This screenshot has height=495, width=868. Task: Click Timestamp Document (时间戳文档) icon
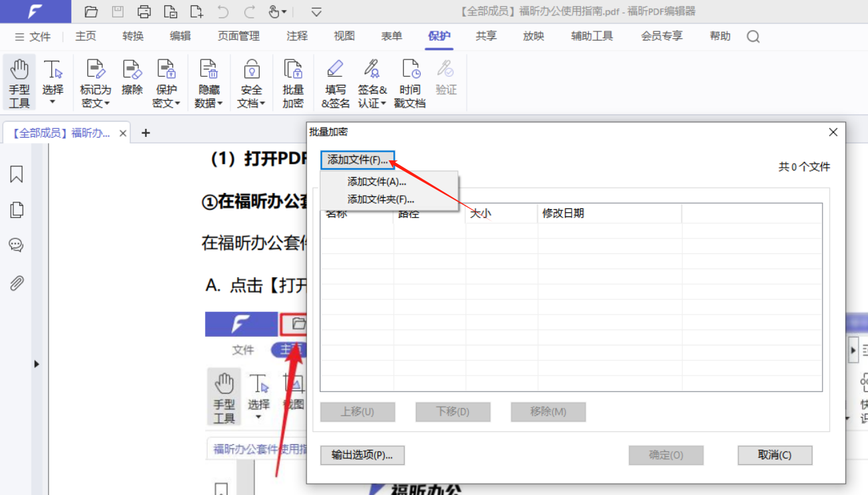tap(410, 83)
